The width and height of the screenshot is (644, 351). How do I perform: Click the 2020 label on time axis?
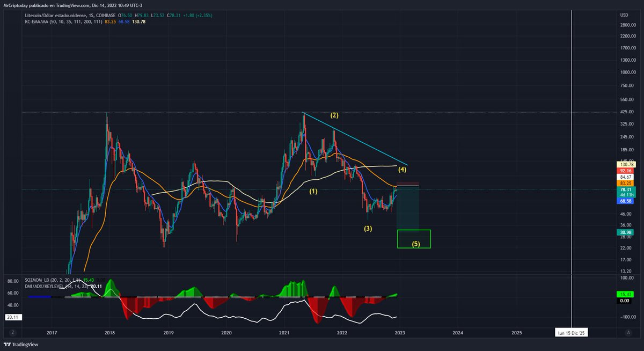226,333
